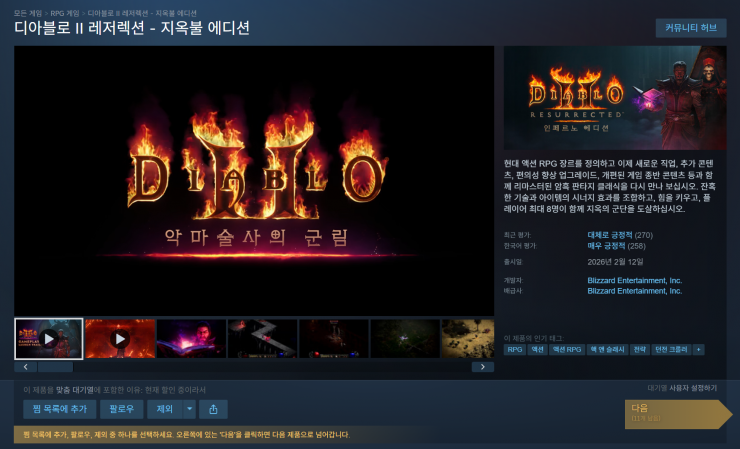740x449 pixels.
Task: Select the warlock with purple book screenshot
Action: point(191,339)
